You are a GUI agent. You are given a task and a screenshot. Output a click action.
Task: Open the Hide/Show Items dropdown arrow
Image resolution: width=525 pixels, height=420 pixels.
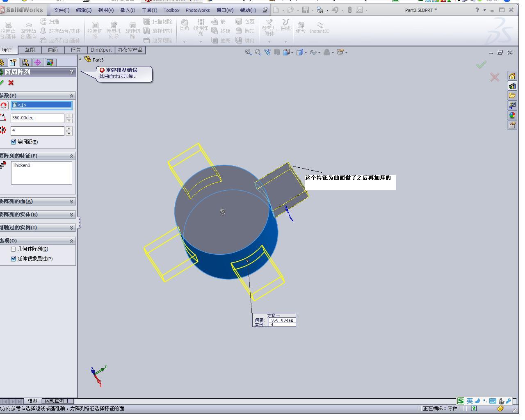click(x=319, y=52)
